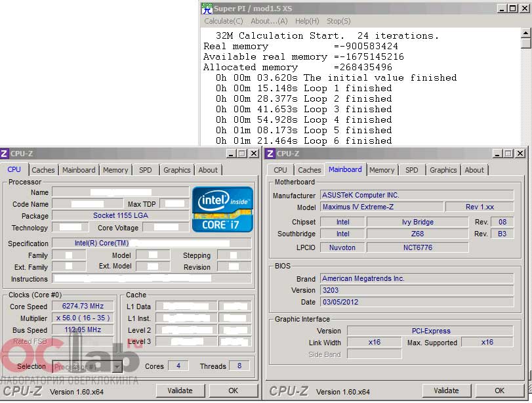532x403 pixels.
Task: Open the processor Selection dropdown
Action: 89,366
